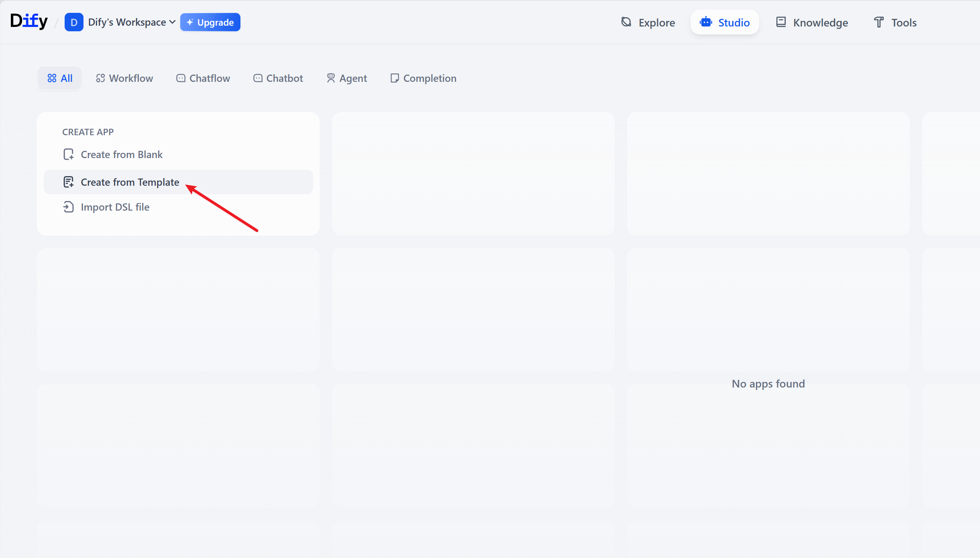The height and width of the screenshot is (558, 980).
Task: Expand the workspace selector chevron
Action: (172, 22)
